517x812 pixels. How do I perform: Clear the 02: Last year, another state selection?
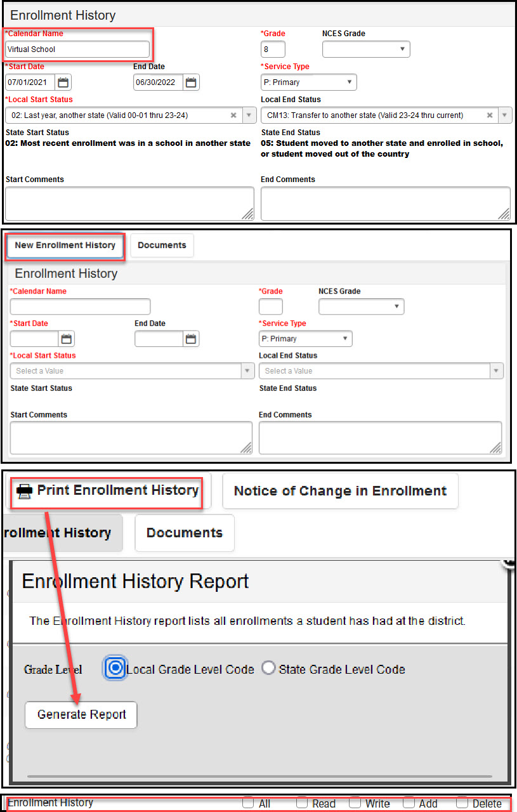pos(233,115)
